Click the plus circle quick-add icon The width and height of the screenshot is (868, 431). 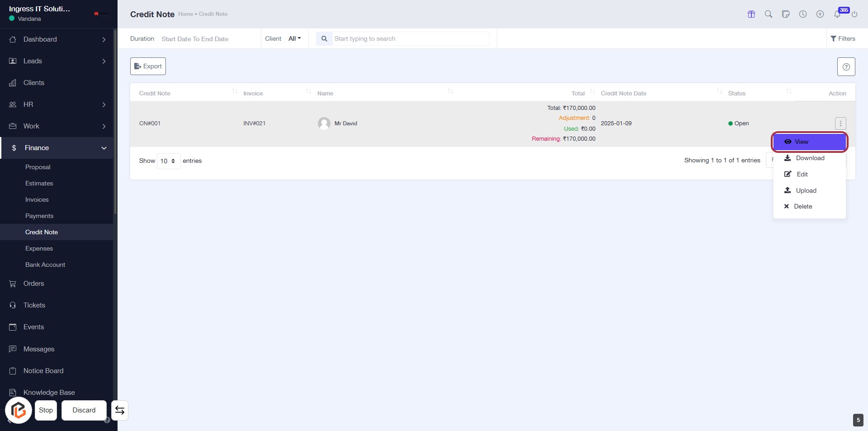click(x=820, y=14)
